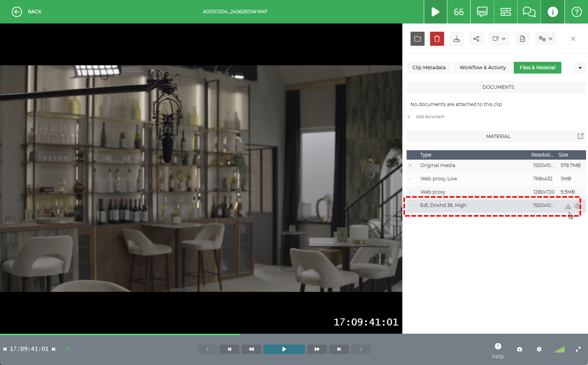Capture a snapshot with the camera icon
588x365 pixels.
point(520,349)
